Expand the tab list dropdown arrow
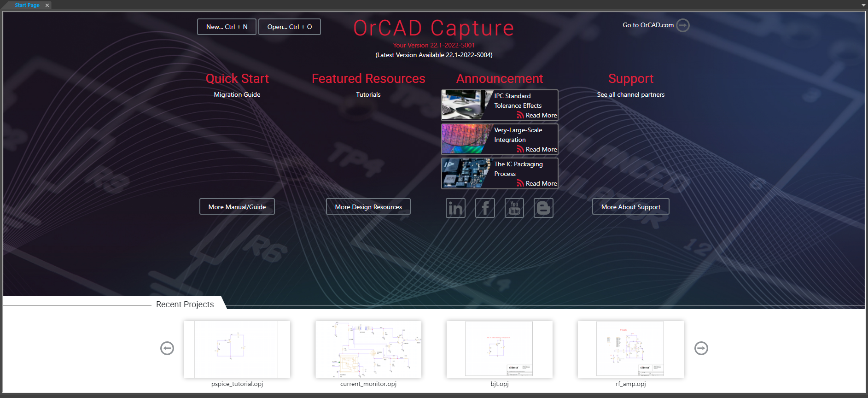868x398 pixels. tap(863, 6)
